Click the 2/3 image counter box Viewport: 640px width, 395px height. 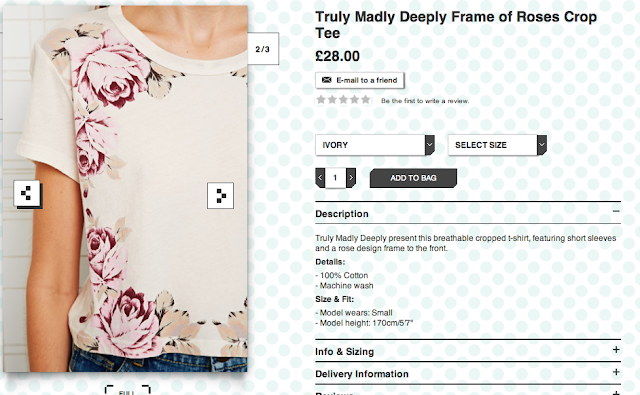click(x=263, y=49)
